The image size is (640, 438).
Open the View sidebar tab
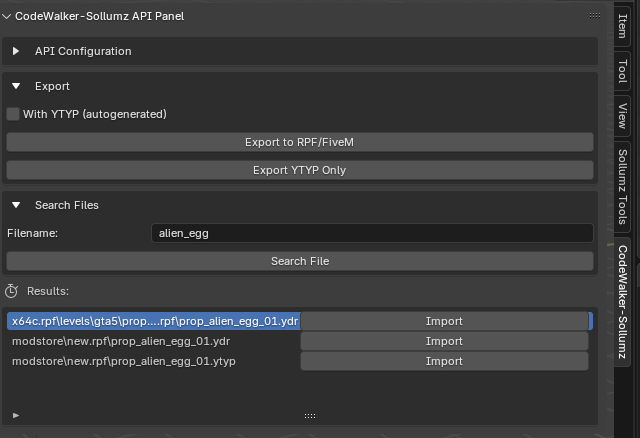[622, 116]
